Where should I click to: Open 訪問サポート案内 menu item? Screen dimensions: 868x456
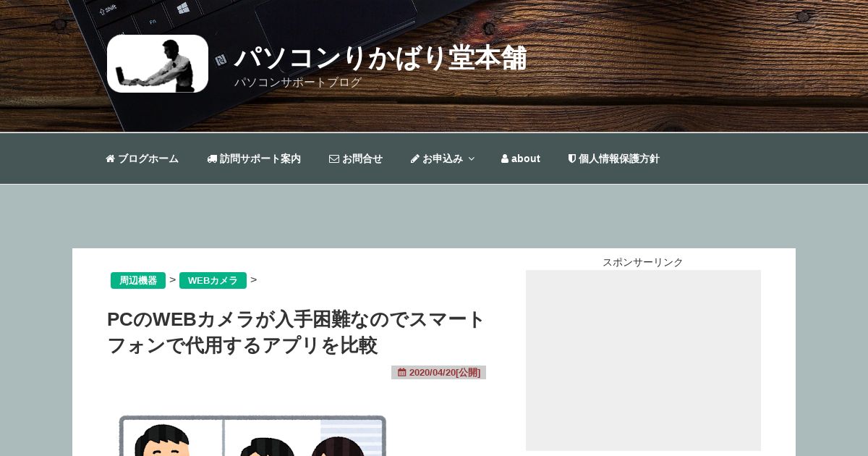tap(254, 159)
